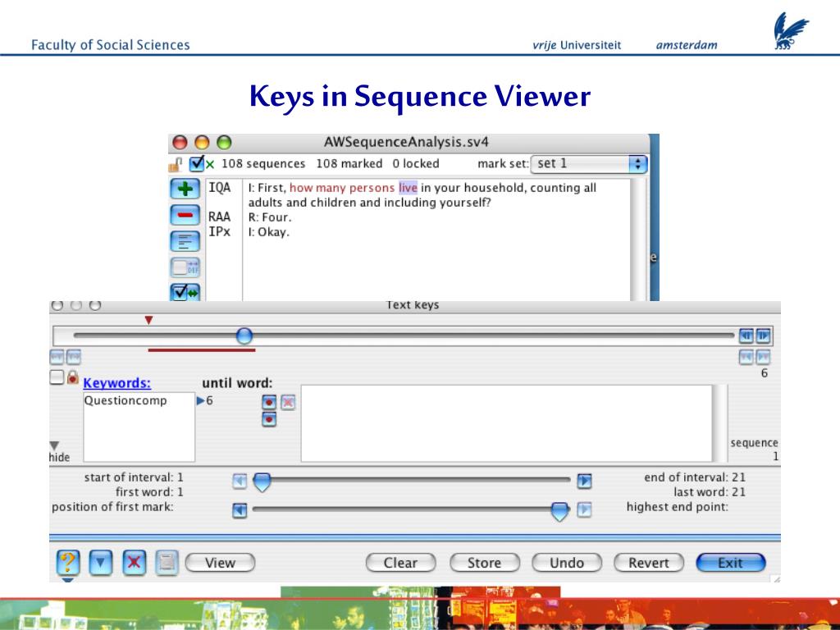This screenshot has width=840, height=630.
Task: Click the step-forward button at right end of top slider
Action: [764, 336]
